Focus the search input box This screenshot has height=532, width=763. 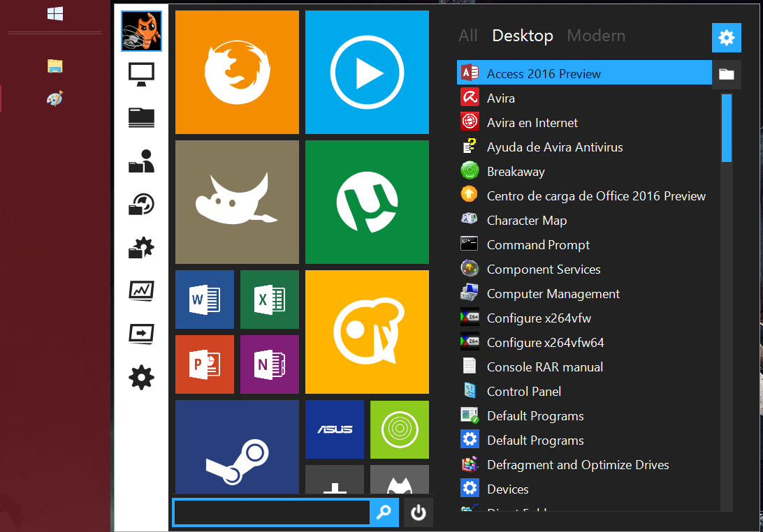[271, 512]
